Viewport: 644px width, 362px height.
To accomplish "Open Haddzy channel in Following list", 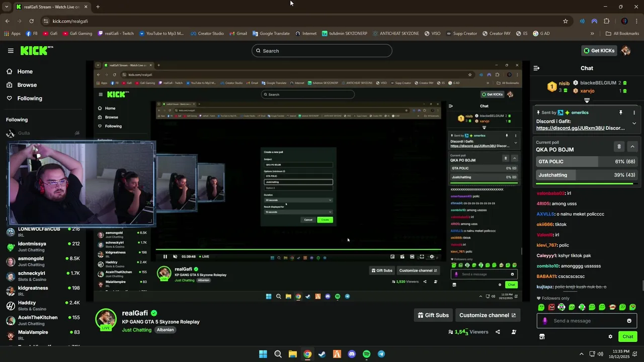I will click(43, 306).
